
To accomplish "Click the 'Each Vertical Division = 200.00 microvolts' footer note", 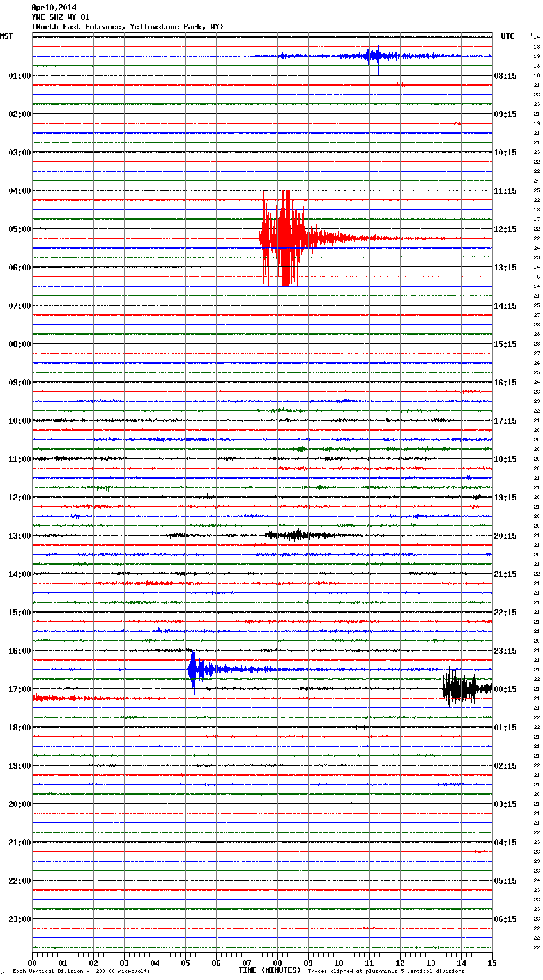I will [x=81, y=972].
